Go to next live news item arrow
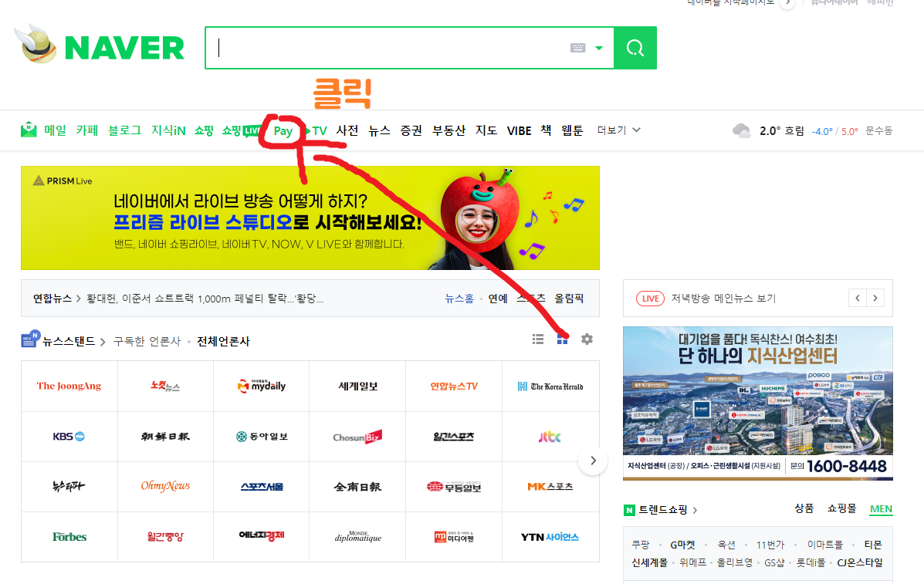Image resolution: width=924 pixels, height=584 pixels. tap(875, 298)
